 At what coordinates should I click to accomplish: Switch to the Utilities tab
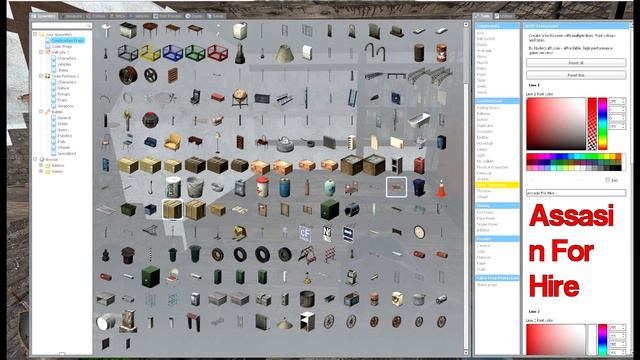click(504, 16)
